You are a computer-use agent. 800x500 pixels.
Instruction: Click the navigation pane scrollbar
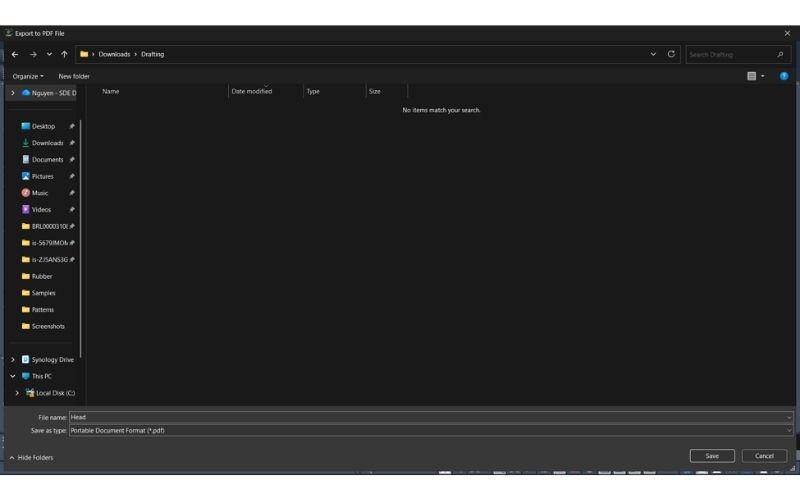point(81,239)
